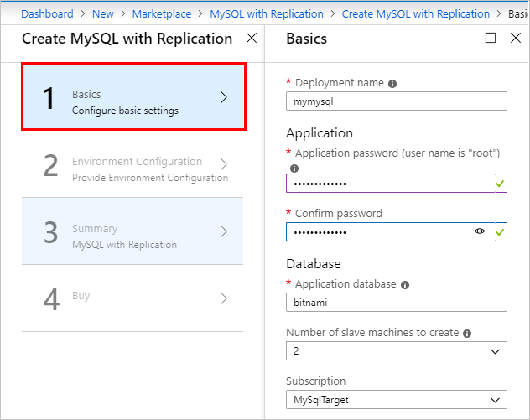530x420 pixels.
Task: Open the Number of slave machines dropdown
Action: pyautogui.click(x=396, y=350)
